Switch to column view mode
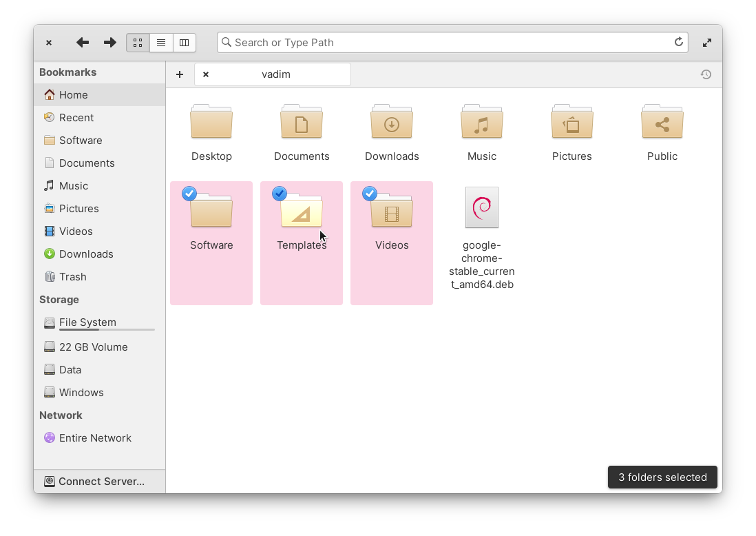The image size is (756, 536). [x=184, y=42]
